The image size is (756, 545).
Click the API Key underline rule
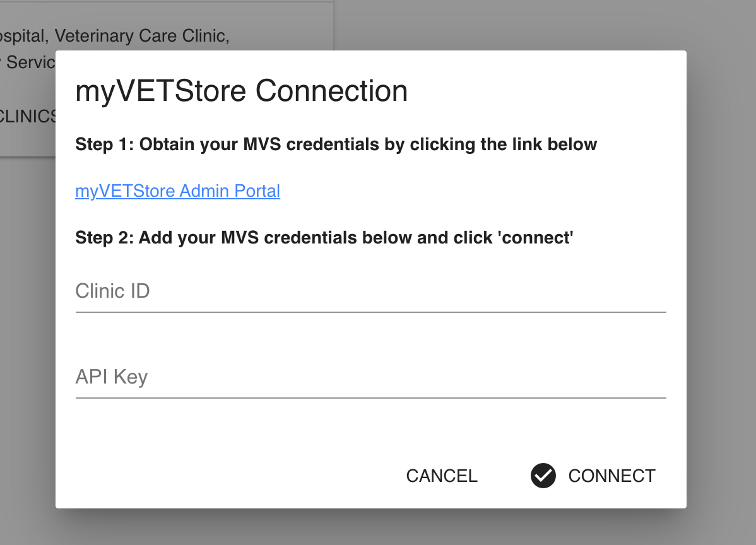coord(370,398)
